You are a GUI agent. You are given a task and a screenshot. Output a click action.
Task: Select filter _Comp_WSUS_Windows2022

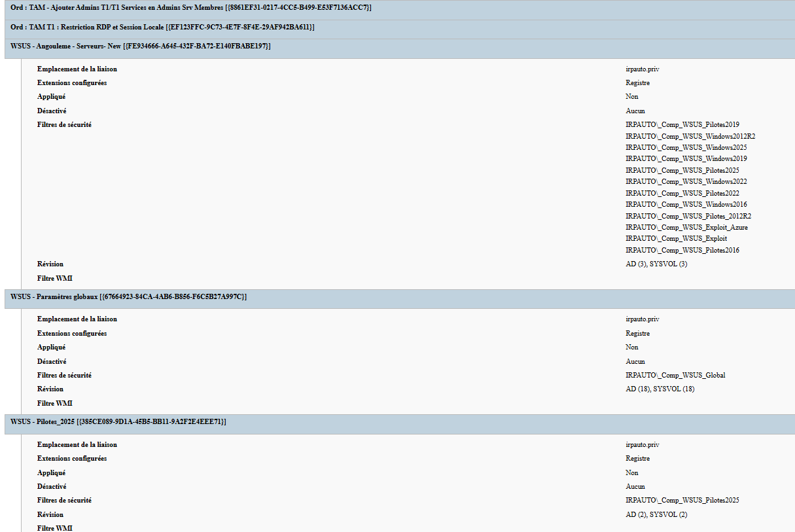point(686,181)
